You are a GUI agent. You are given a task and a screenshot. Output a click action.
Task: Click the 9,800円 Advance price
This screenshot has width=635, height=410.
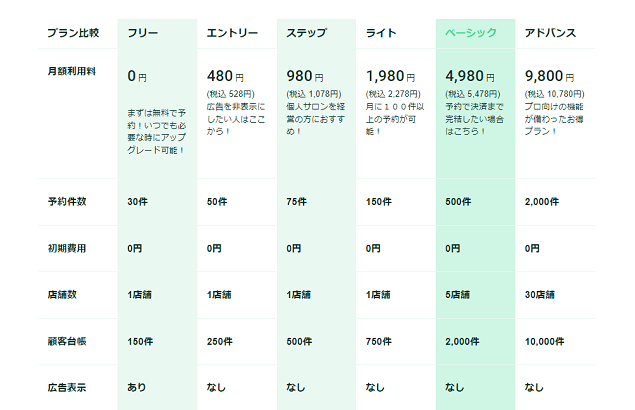[550, 76]
